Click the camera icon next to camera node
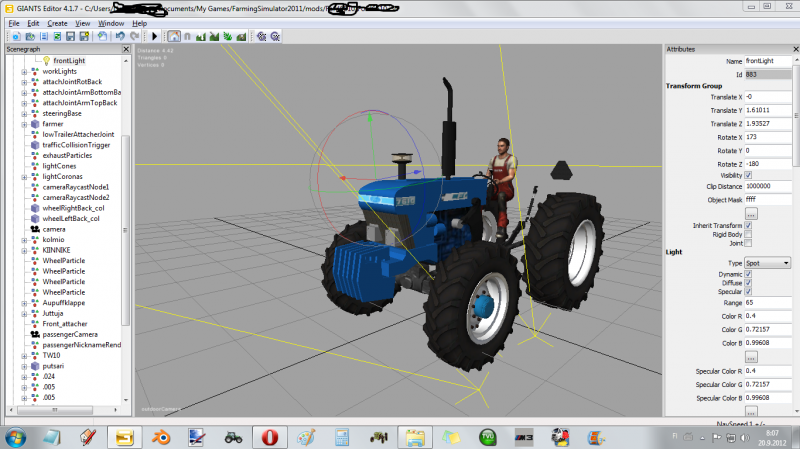 (x=35, y=229)
